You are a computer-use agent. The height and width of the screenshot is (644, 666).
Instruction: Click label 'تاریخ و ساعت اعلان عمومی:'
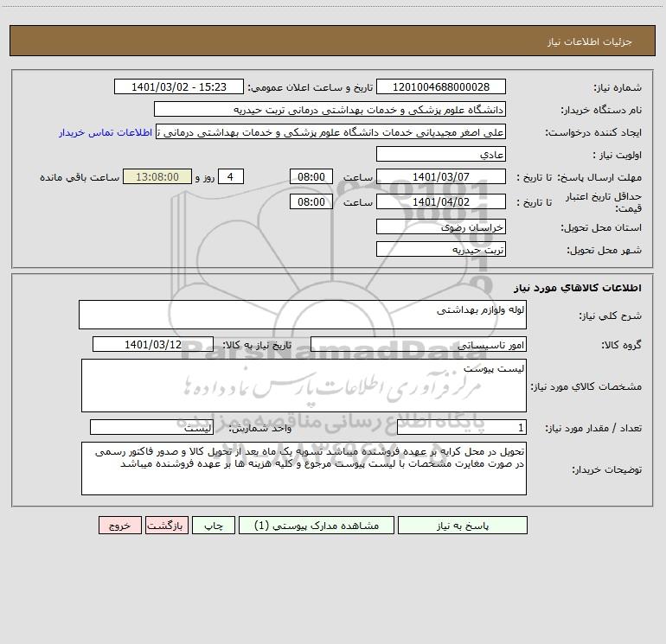tap(311, 87)
